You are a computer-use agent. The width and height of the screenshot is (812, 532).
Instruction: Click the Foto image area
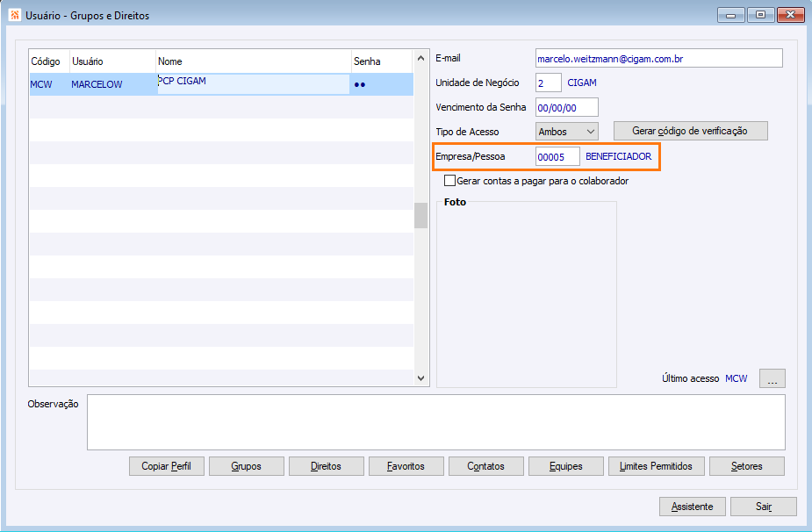coord(527,295)
